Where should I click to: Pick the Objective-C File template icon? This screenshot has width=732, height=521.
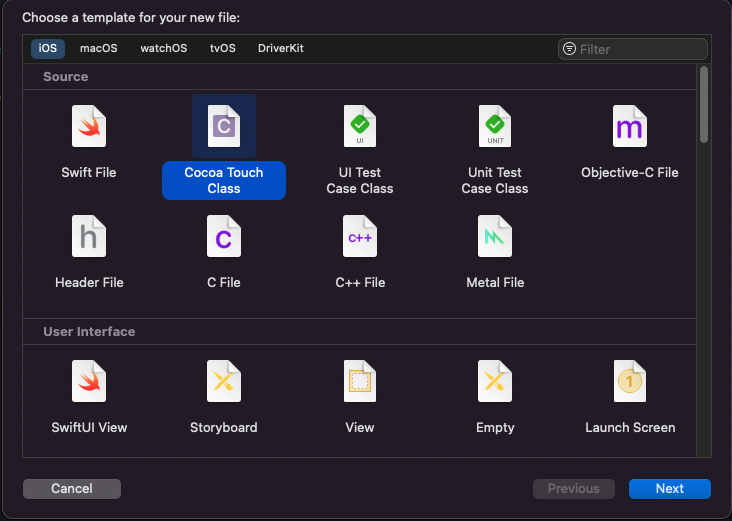(x=630, y=126)
